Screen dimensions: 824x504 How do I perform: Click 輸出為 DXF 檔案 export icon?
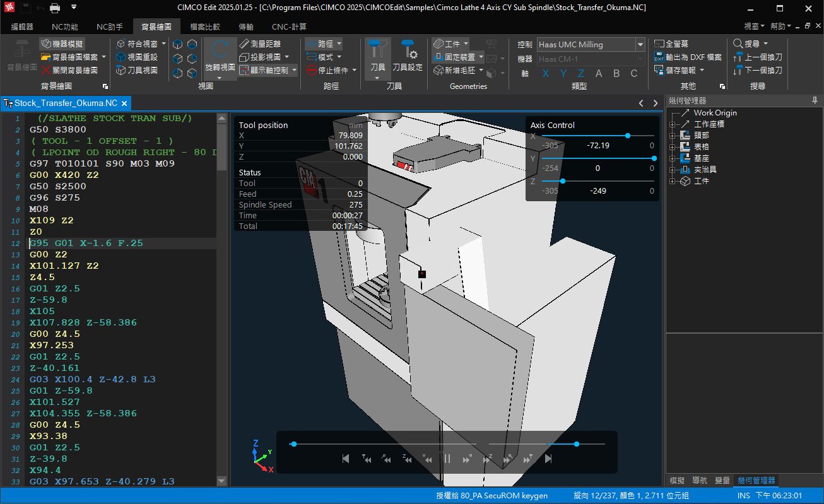tap(659, 57)
